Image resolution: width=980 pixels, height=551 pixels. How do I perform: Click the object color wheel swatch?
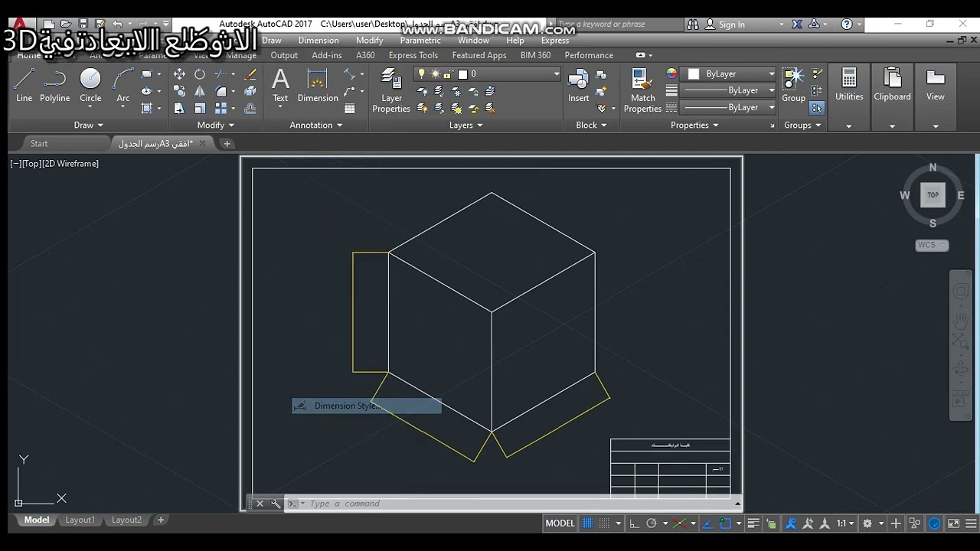pos(671,73)
